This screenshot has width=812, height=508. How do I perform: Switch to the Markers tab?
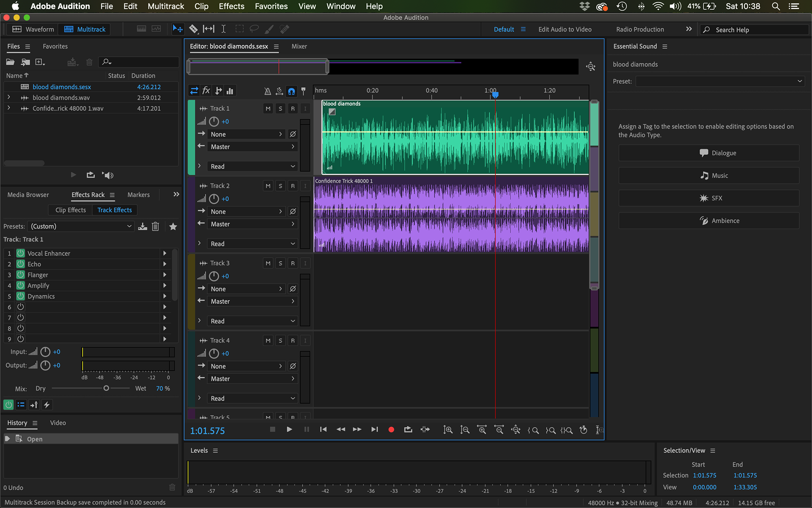point(138,195)
